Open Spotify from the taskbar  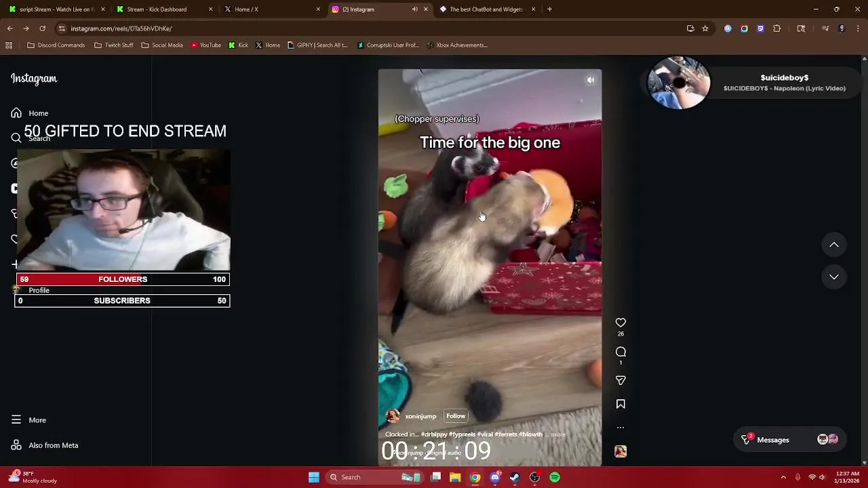555,477
